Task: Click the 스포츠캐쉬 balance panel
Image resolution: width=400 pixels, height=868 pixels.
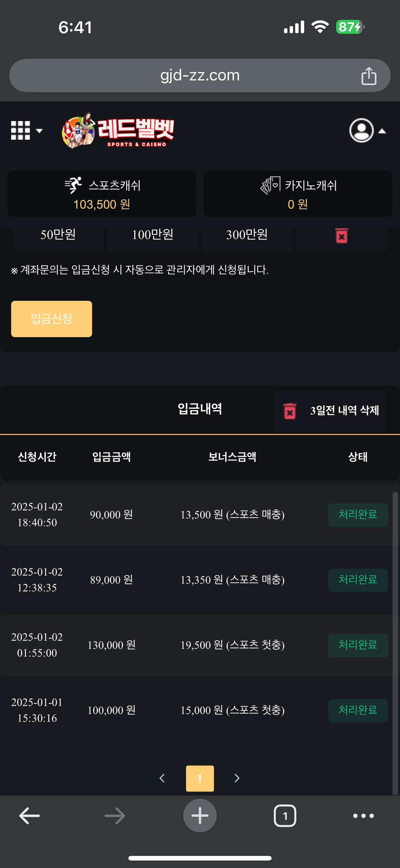Action: pyautogui.click(x=102, y=194)
